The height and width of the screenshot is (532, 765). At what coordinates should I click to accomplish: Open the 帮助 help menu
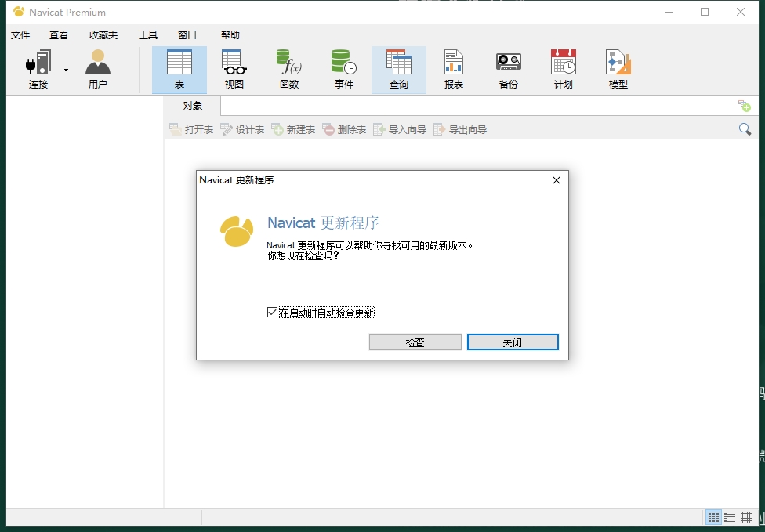tap(230, 35)
